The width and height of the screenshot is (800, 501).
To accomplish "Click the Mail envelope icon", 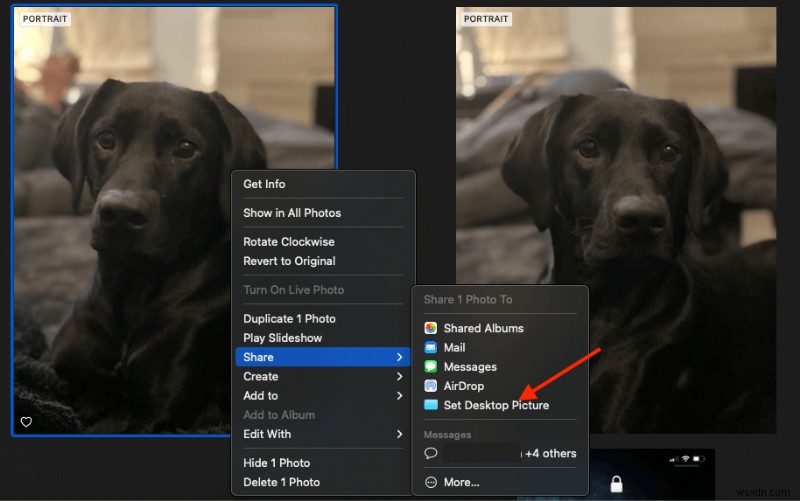I will tap(431, 347).
